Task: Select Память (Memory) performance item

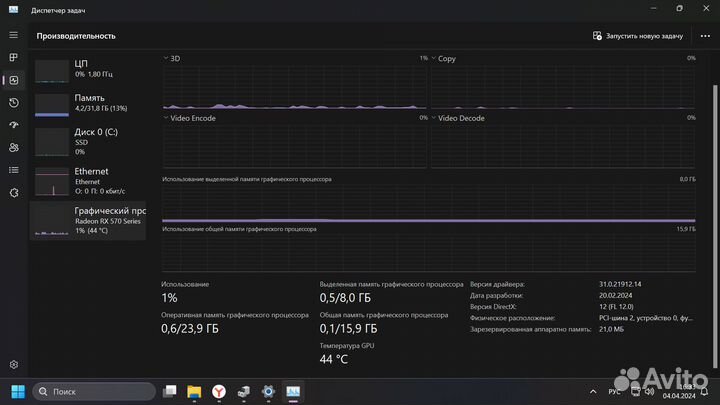Action: (89, 103)
